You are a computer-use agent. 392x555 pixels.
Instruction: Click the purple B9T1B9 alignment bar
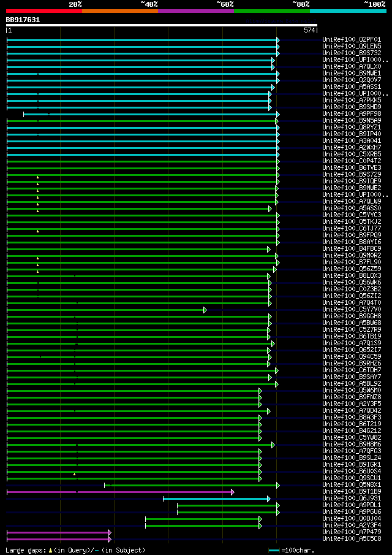(120, 492)
